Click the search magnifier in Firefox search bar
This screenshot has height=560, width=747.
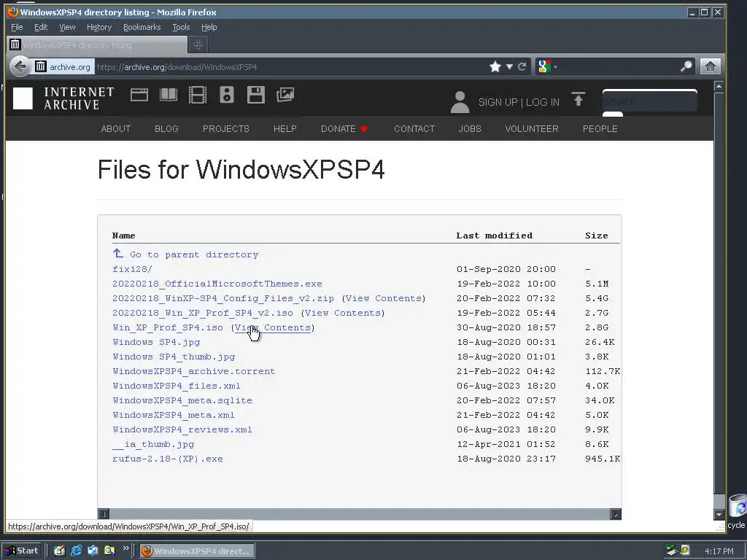[686, 66]
